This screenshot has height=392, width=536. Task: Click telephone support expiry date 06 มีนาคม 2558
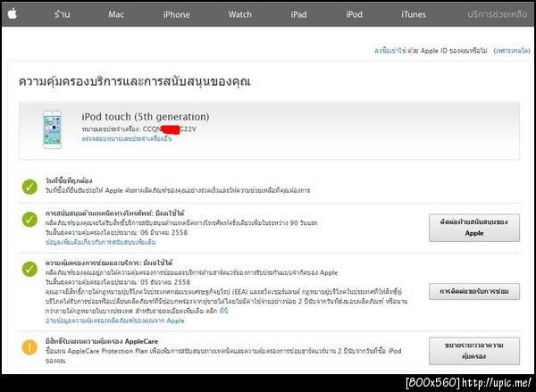click(163, 232)
